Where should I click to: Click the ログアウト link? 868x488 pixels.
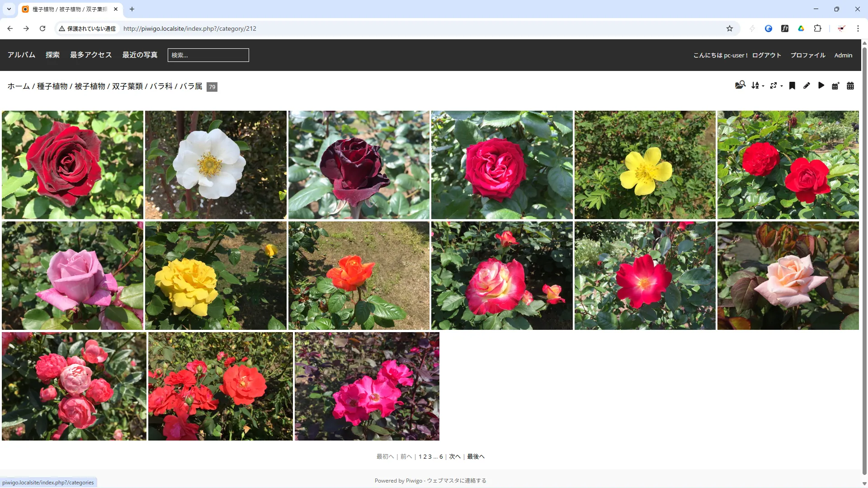766,55
